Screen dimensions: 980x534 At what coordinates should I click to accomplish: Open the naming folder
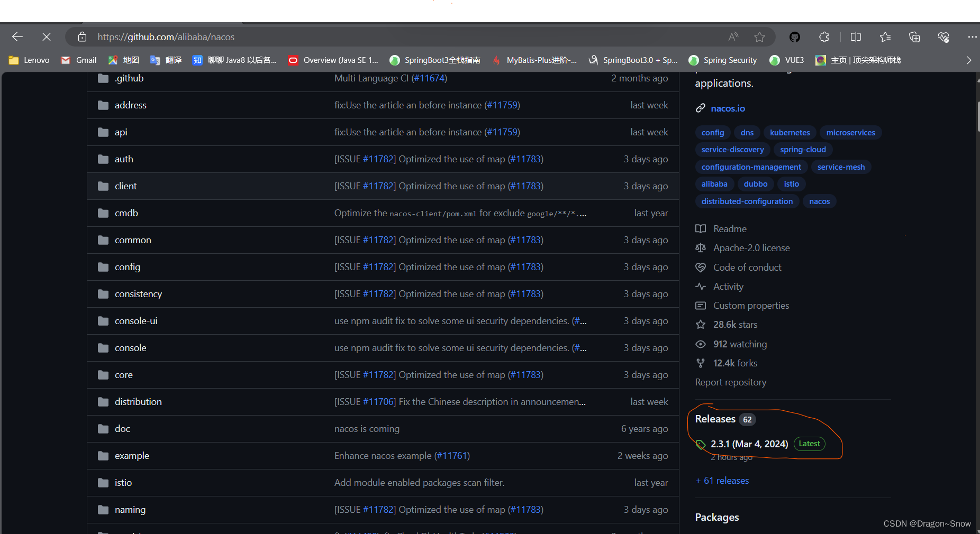(130, 510)
